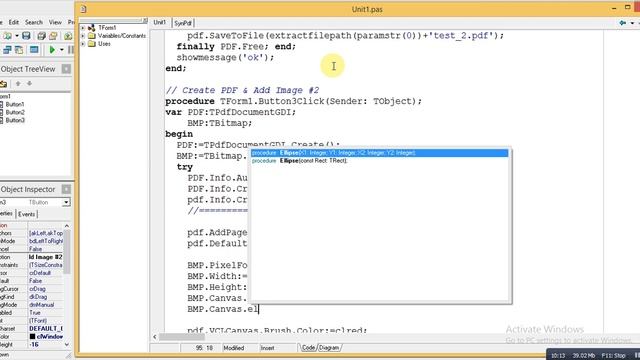The width and height of the screenshot is (640, 360).
Task: Click the Object TreeView folder icon
Action: pos(3,84)
